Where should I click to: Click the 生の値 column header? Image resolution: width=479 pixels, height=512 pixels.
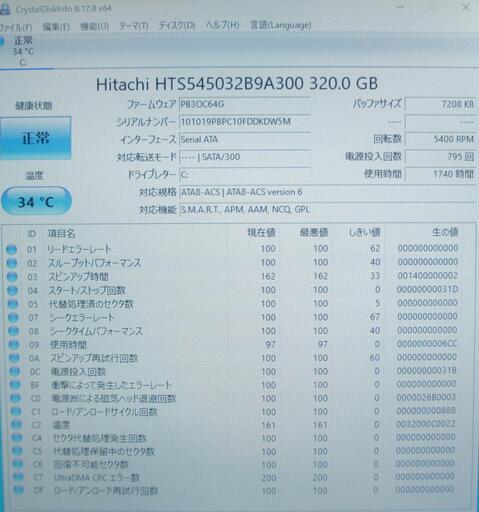pyautogui.click(x=445, y=232)
